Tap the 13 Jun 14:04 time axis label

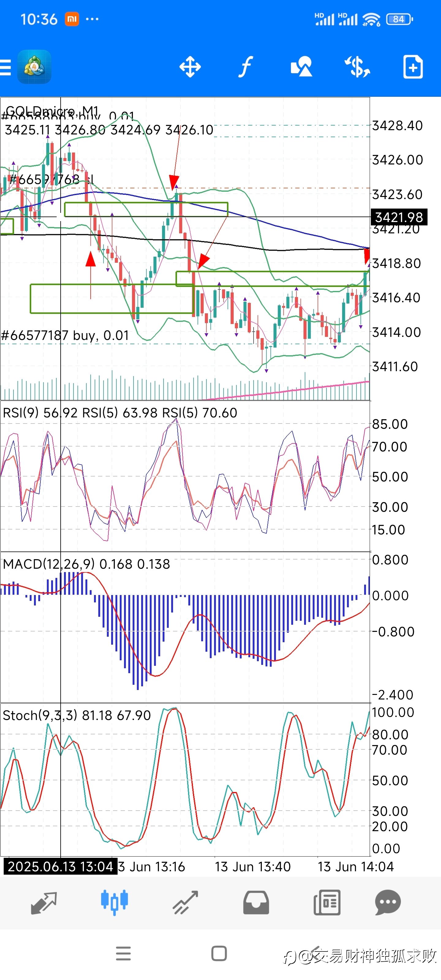tap(356, 867)
